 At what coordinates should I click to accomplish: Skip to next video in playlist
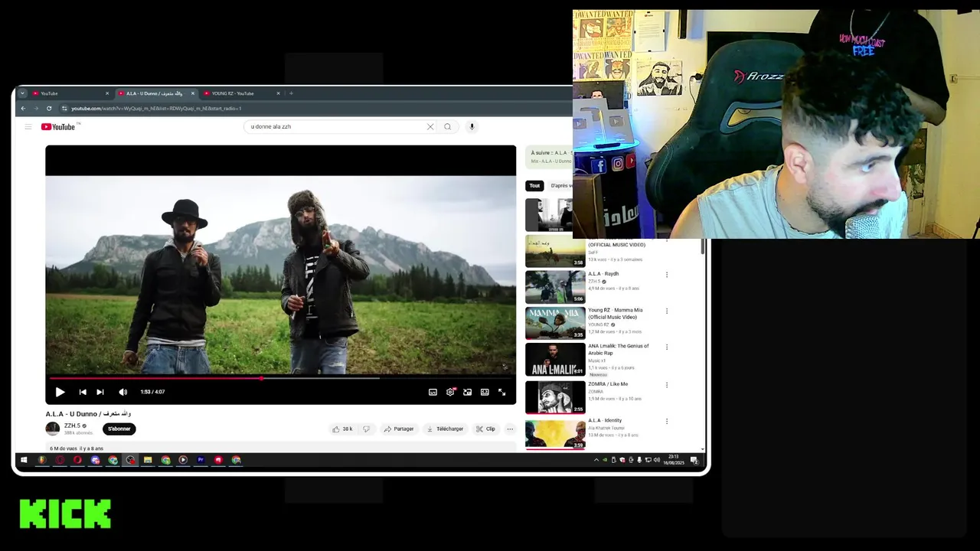coord(100,392)
